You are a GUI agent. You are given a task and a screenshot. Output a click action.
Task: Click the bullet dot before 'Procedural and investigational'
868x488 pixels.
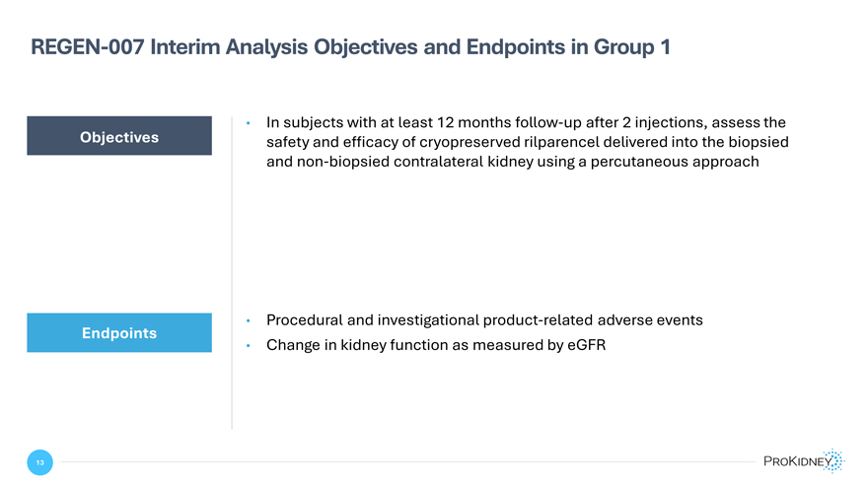pyautogui.click(x=248, y=320)
